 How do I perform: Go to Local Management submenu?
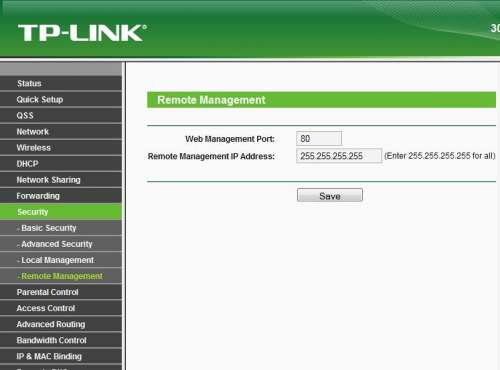[x=61, y=260]
